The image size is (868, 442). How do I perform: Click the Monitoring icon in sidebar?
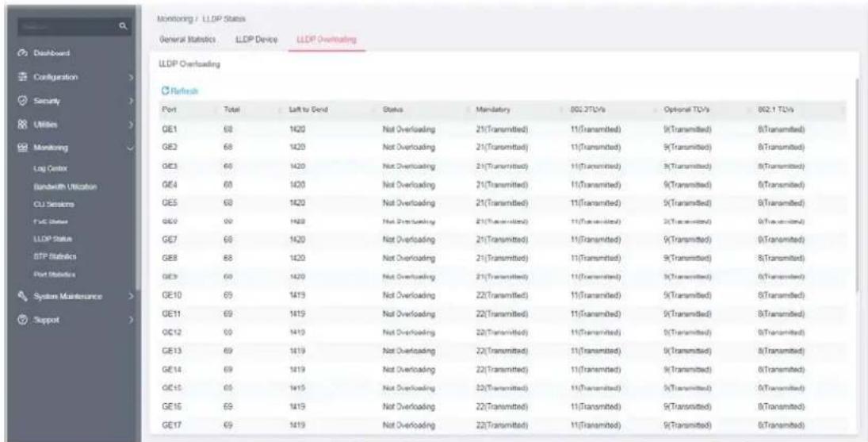(25, 148)
